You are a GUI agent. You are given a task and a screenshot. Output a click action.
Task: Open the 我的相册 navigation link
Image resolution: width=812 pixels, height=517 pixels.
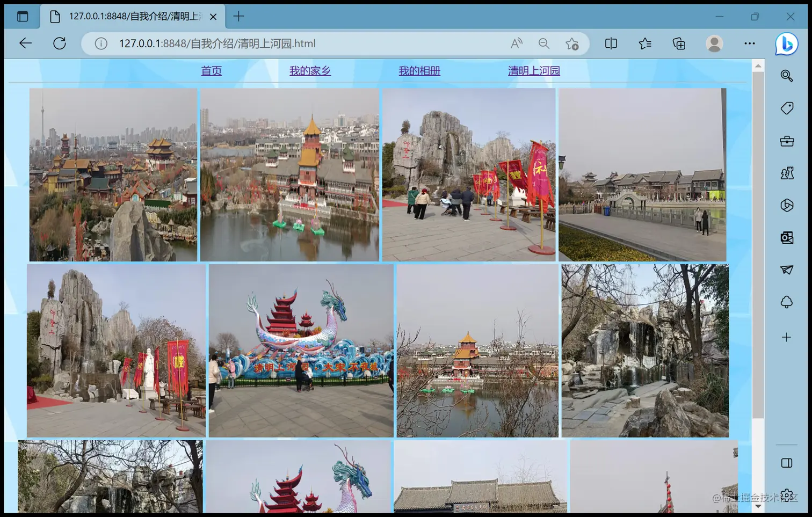pos(419,70)
